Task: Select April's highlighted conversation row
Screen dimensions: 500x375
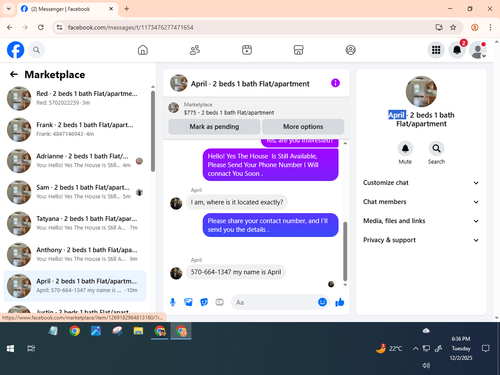Action: (75, 286)
